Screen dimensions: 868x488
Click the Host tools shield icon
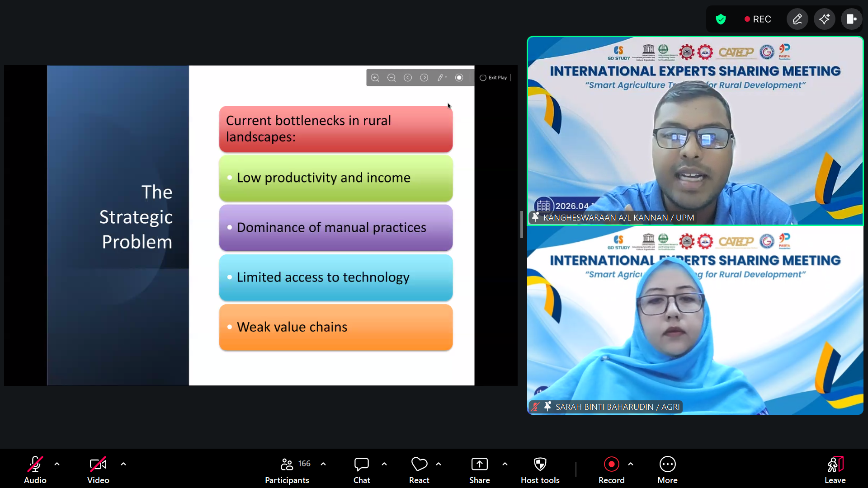(540, 469)
